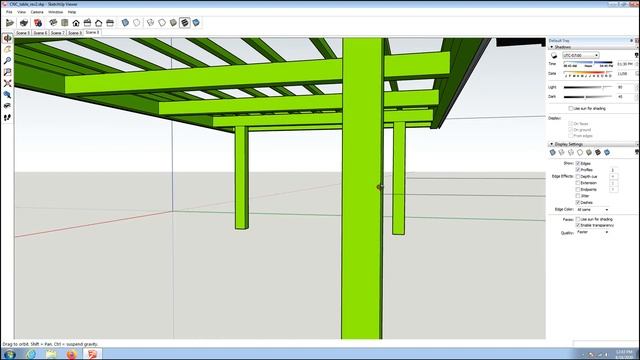Click the shadow date value field
Screen dimensions: 640x360
(625, 74)
